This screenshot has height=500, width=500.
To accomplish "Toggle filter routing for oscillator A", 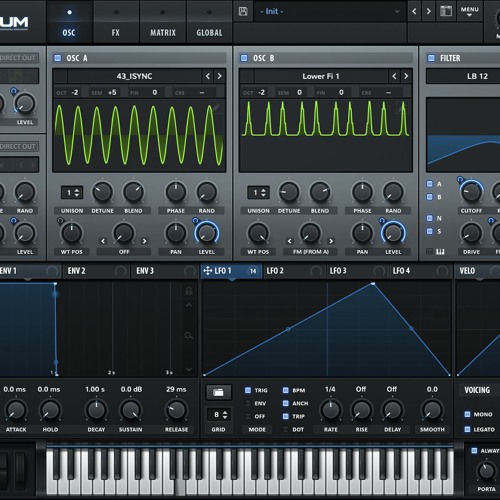I will click(430, 184).
